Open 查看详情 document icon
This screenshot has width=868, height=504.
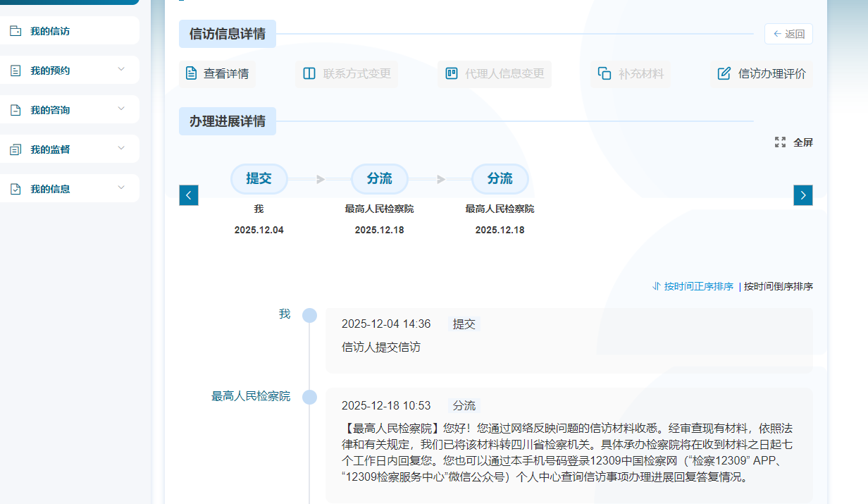point(191,73)
